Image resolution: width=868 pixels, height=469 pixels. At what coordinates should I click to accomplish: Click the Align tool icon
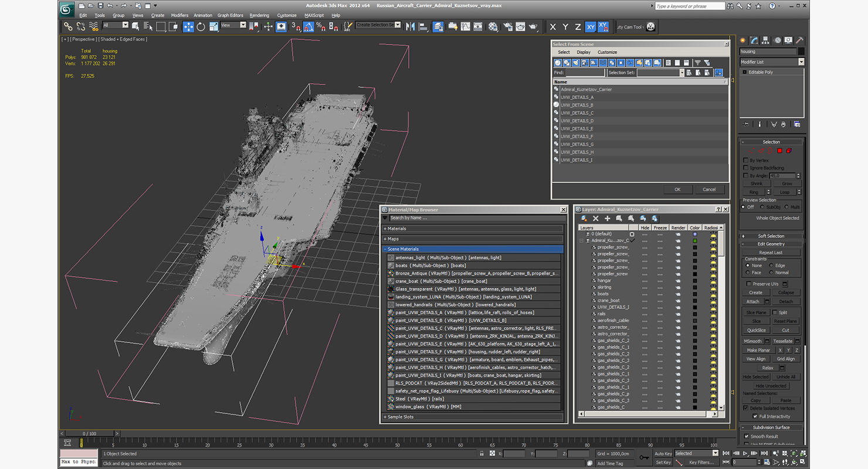pyautogui.click(x=423, y=26)
